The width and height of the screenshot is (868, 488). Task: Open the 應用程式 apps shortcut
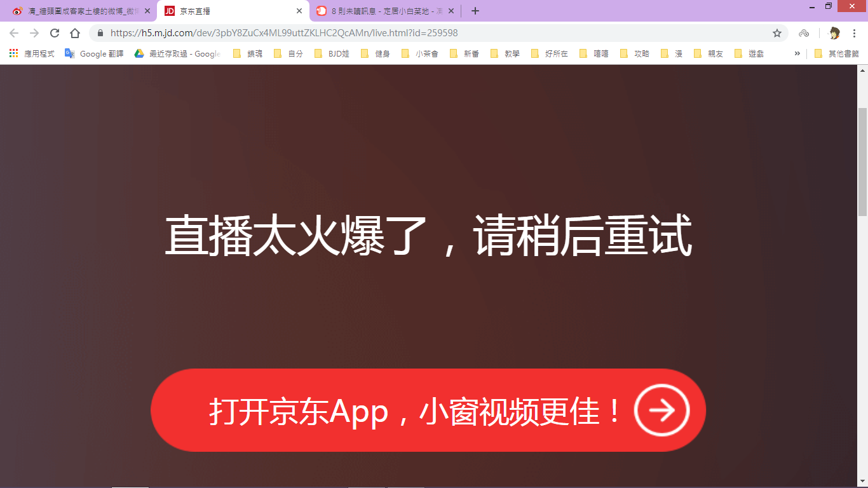tap(32, 54)
